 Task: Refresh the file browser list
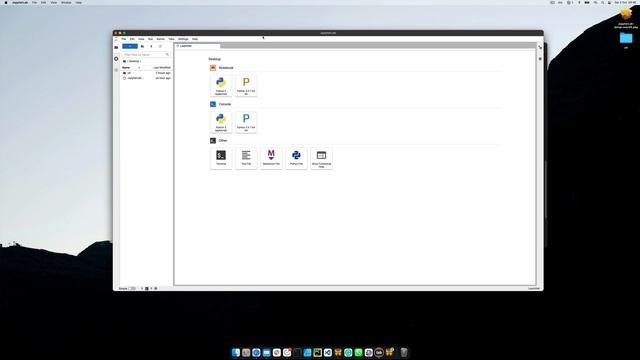click(x=160, y=47)
